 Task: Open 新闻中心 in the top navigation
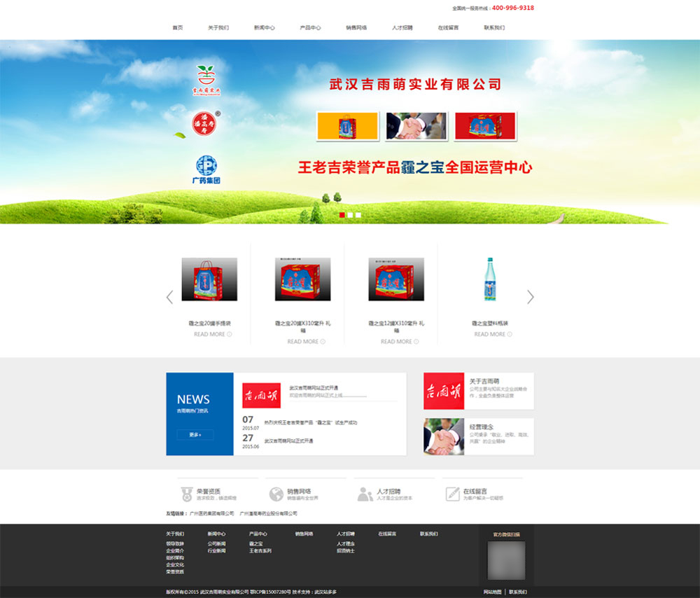pyautogui.click(x=265, y=28)
